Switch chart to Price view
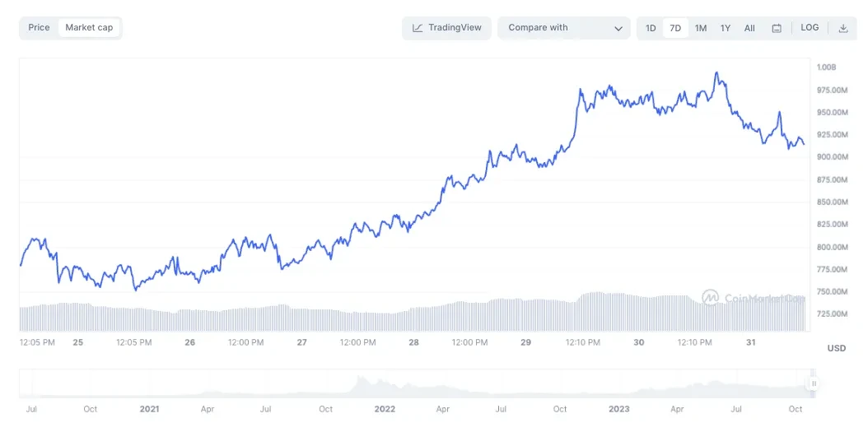Viewport: 868px width, 432px height. 39,28
